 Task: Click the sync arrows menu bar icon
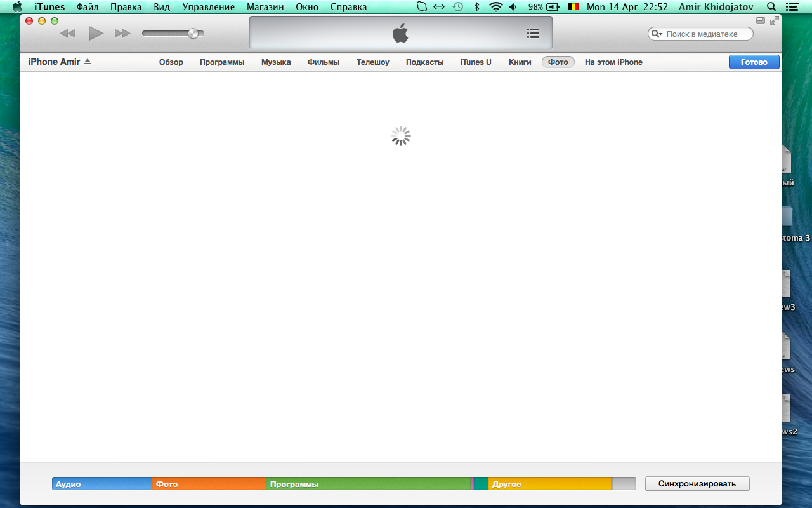tap(439, 7)
